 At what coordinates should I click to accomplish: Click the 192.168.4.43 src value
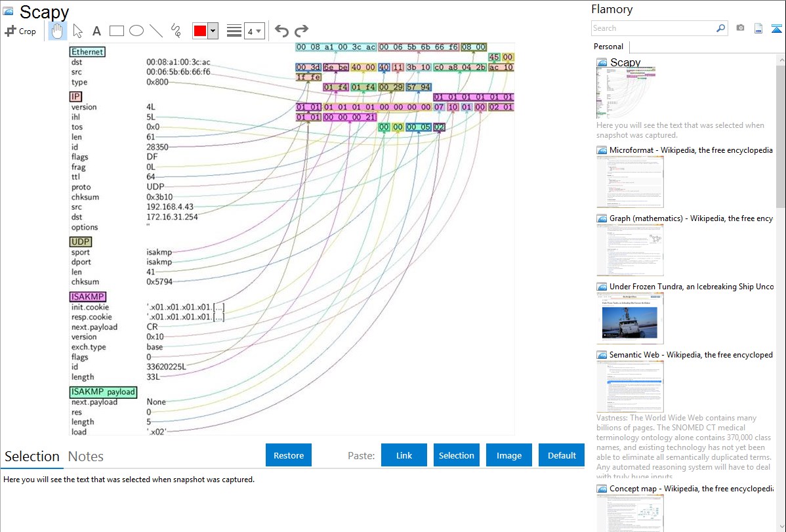point(169,207)
